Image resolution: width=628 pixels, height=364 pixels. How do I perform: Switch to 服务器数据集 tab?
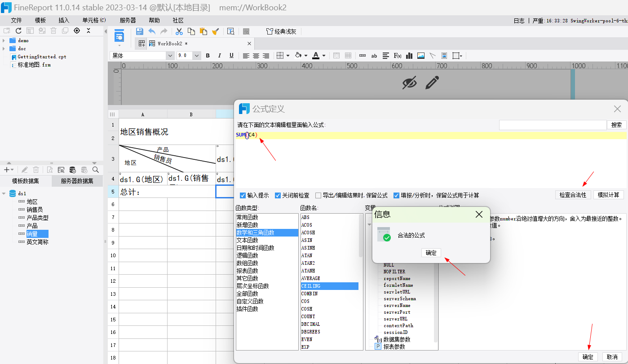[x=77, y=181]
